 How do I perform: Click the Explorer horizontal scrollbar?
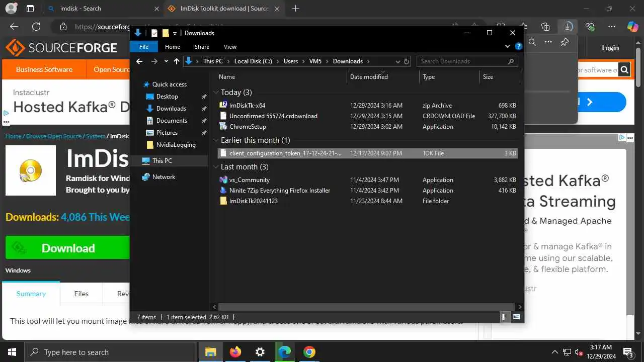click(367, 307)
